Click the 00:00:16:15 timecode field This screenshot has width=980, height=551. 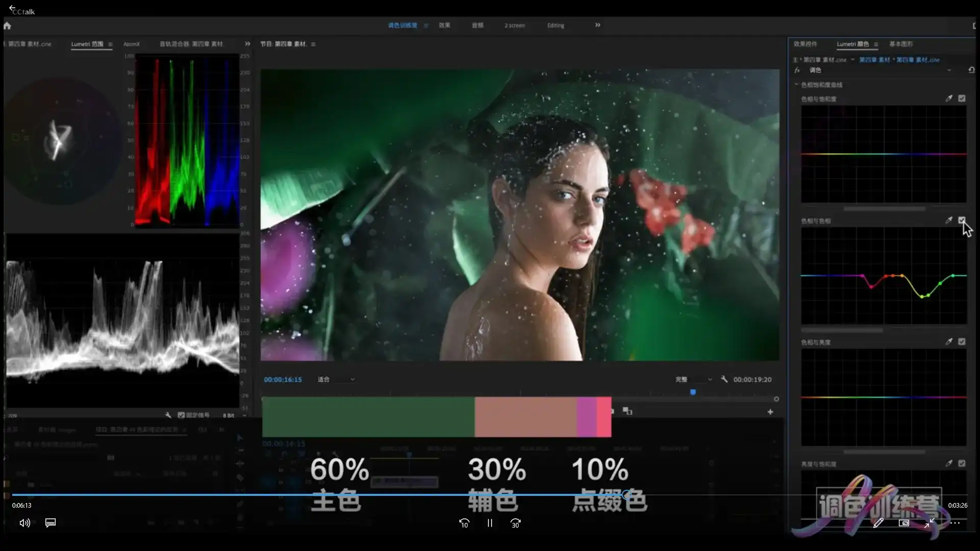pyautogui.click(x=283, y=380)
